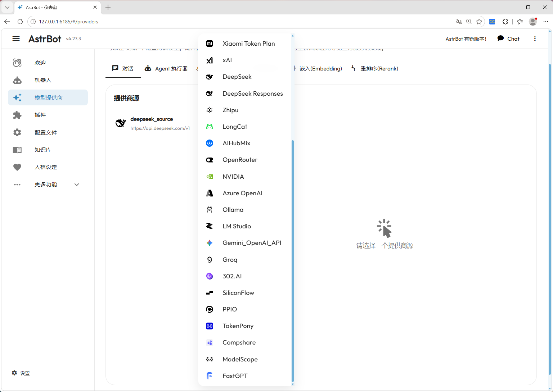Select DeepSeek Responses from provider list

[x=244, y=94]
